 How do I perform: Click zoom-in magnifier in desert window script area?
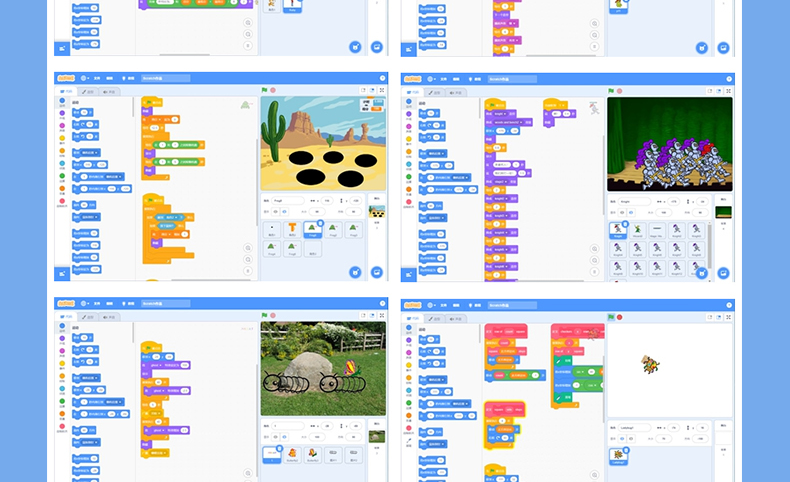pos(247,248)
